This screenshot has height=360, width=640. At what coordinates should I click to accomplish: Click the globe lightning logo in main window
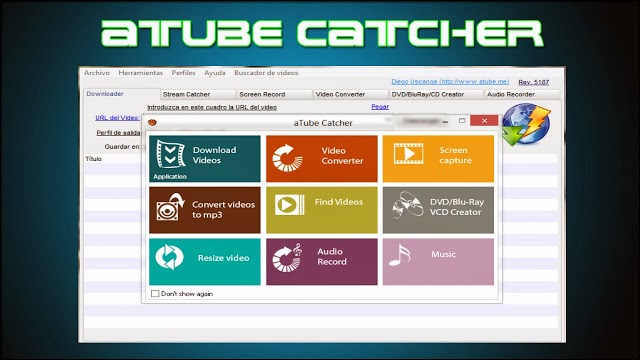click(527, 125)
